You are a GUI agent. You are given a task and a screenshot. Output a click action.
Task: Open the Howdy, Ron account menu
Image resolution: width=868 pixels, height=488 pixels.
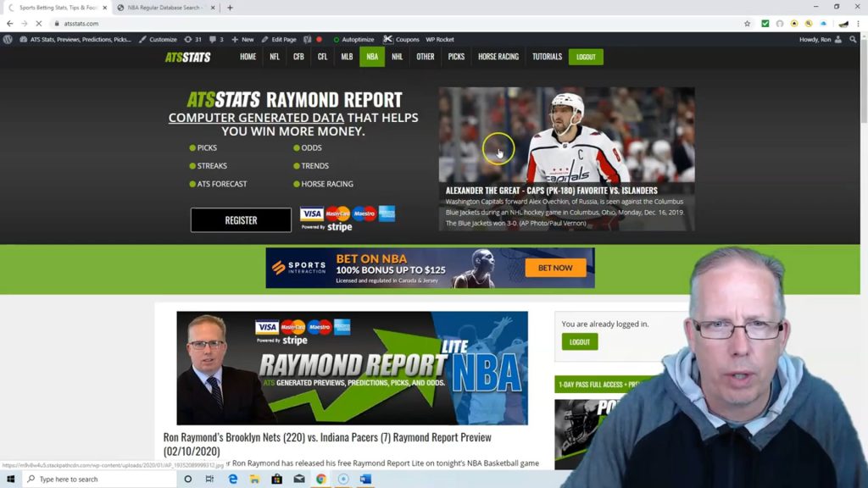coord(821,39)
